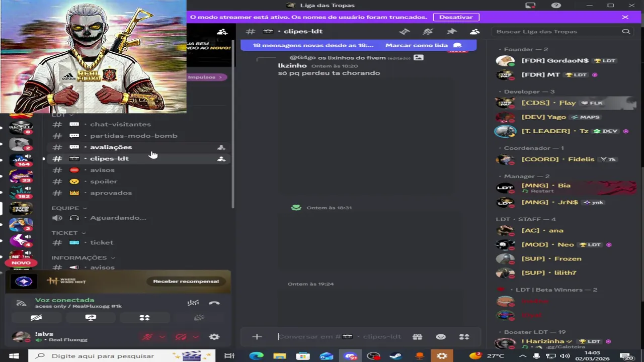Click the search magnifier icon
Viewport: 644px width, 362px height.
click(x=626, y=31)
